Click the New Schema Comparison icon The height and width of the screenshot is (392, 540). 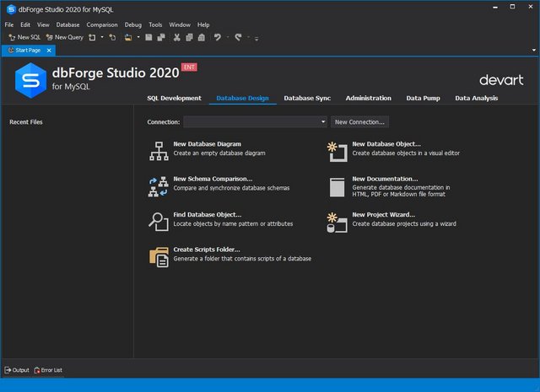click(x=159, y=186)
